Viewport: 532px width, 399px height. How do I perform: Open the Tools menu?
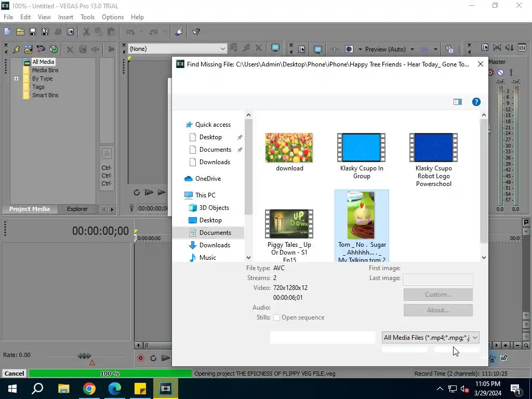coord(87,17)
